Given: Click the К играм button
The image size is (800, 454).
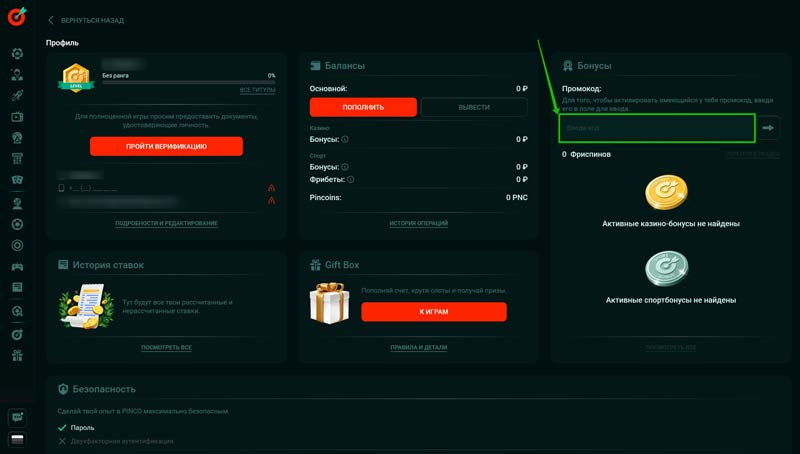Looking at the screenshot, I should pos(434,312).
